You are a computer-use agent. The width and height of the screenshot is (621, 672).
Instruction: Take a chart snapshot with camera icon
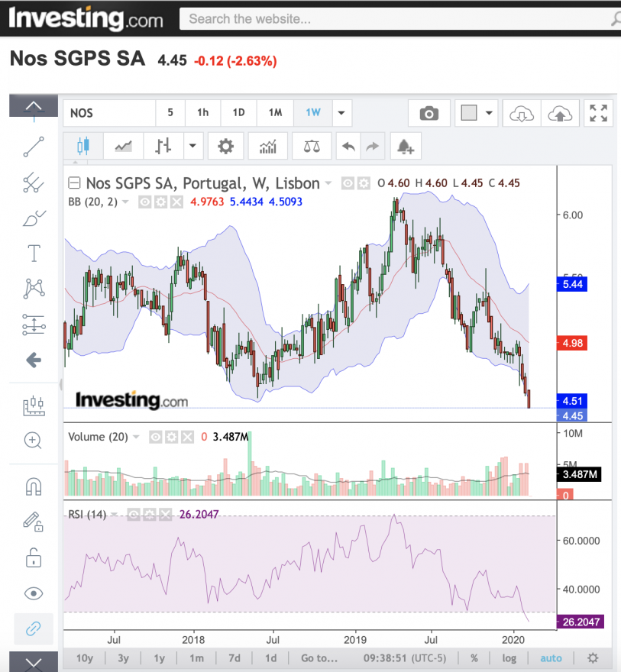coord(429,113)
